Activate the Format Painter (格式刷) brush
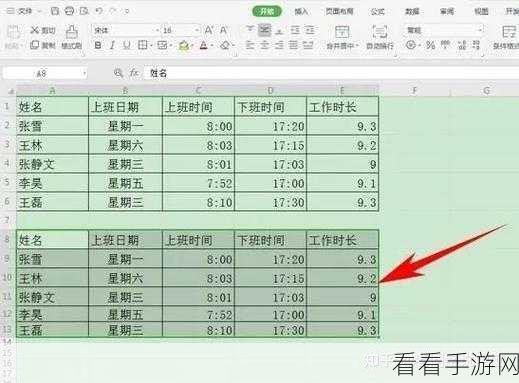The image size is (519, 383). (x=72, y=37)
